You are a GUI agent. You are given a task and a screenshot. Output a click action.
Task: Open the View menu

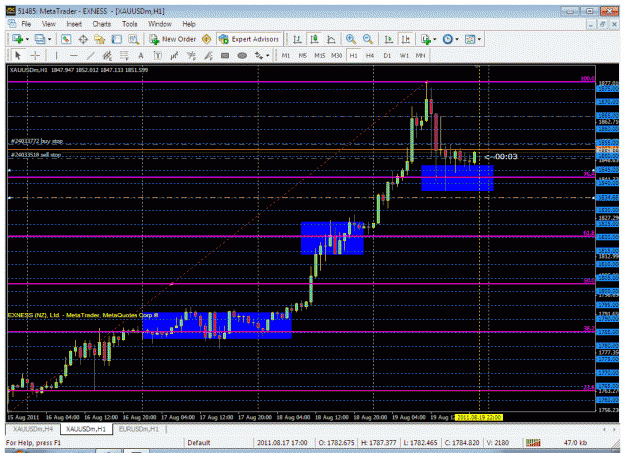tap(49, 24)
